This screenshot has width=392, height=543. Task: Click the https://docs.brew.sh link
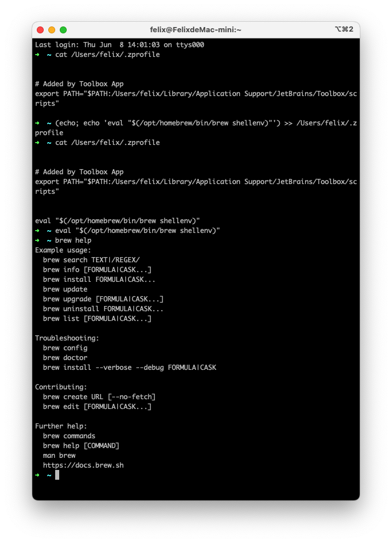pyautogui.click(x=83, y=465)
